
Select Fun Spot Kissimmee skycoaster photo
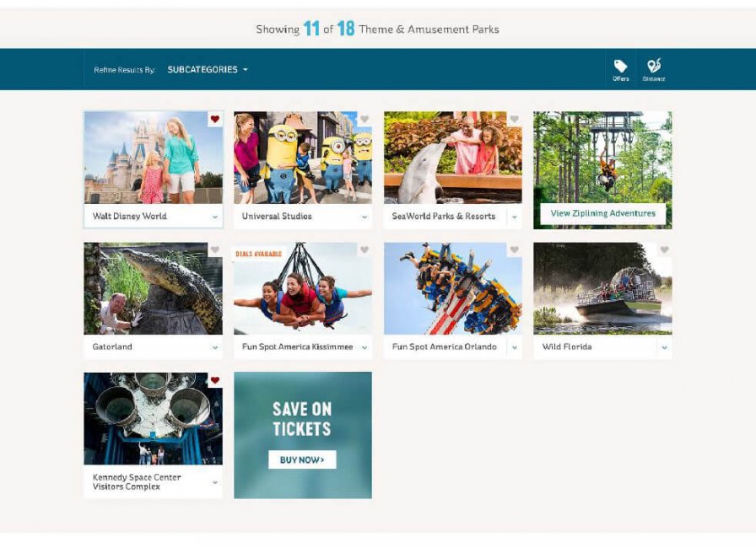tap(303, 288)
